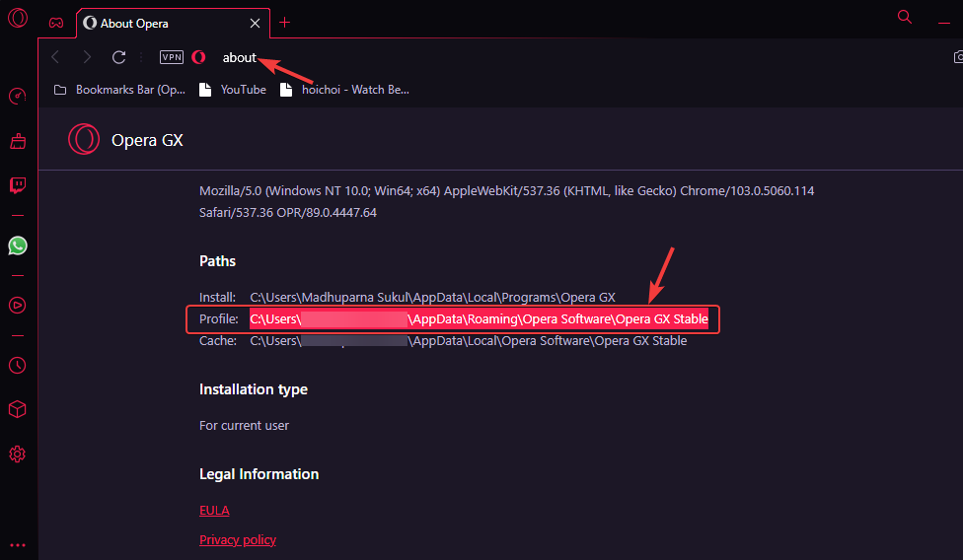The height and width of the screenshot is (560, 963).
Task: Click the Safari/537.36 OPR version line
Action: [x=288, y=213]
